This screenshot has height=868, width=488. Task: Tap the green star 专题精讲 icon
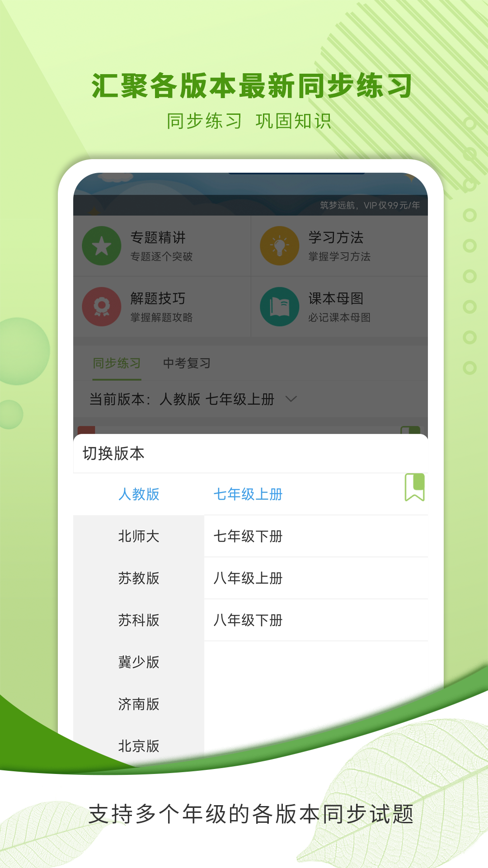pyautogui.click(x=102, y=246)
